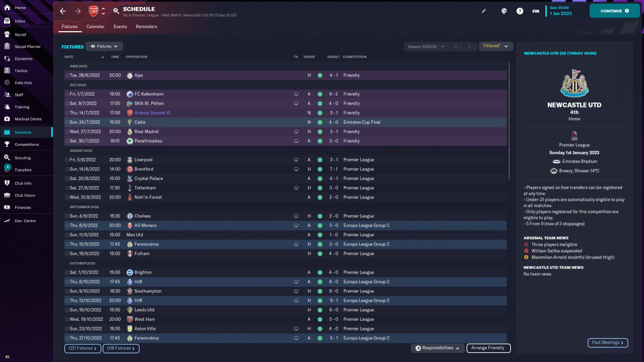
Task: Click the Dynamics icon in sidebar
Action: (7, 59)
